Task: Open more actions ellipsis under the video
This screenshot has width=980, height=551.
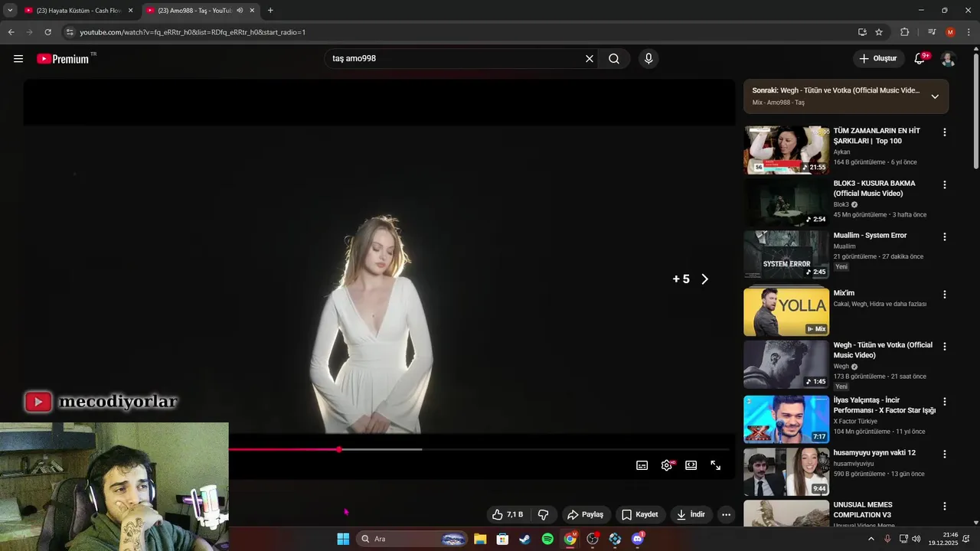Action: click(x=727, y=515)
